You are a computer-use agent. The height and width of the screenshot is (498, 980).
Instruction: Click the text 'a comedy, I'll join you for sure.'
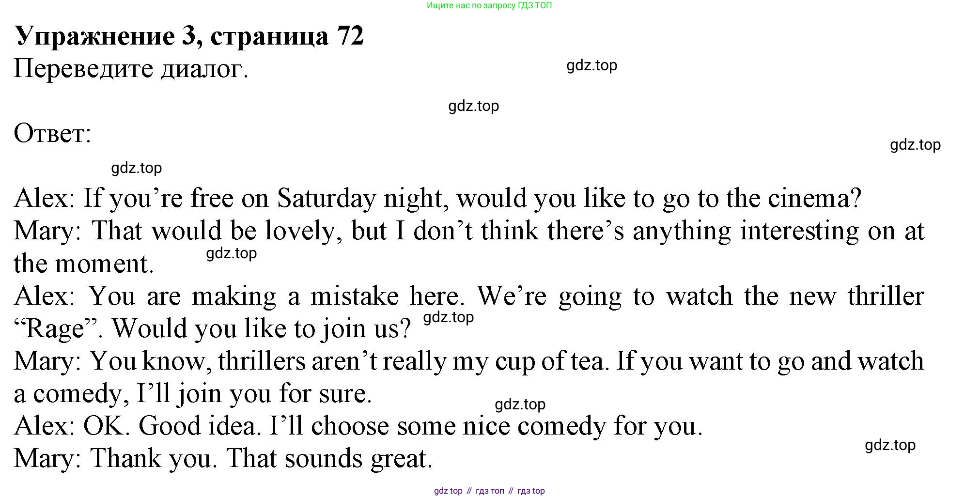point(193,394)
